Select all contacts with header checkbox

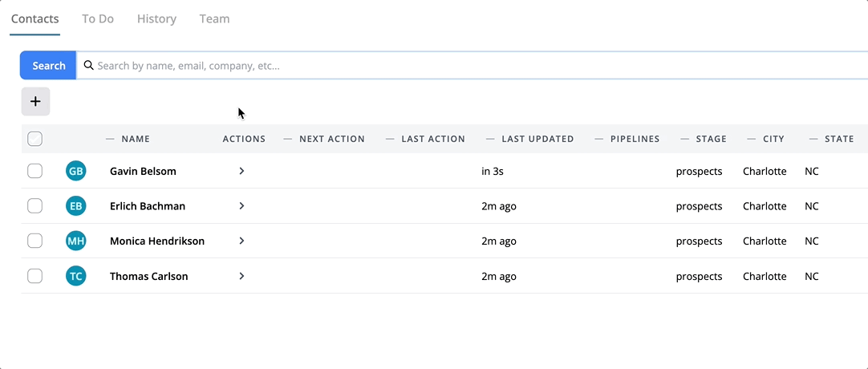pos(34,139)
